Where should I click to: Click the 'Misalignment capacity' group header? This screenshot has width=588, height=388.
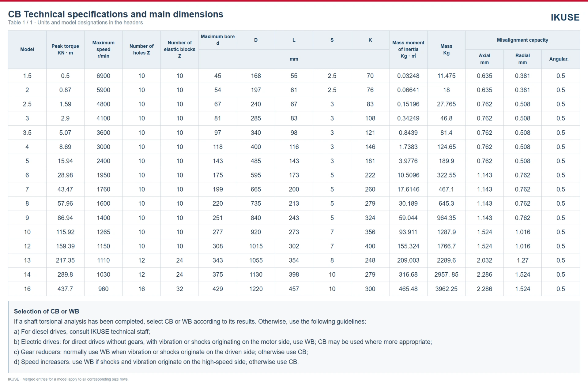pos(522,40)
